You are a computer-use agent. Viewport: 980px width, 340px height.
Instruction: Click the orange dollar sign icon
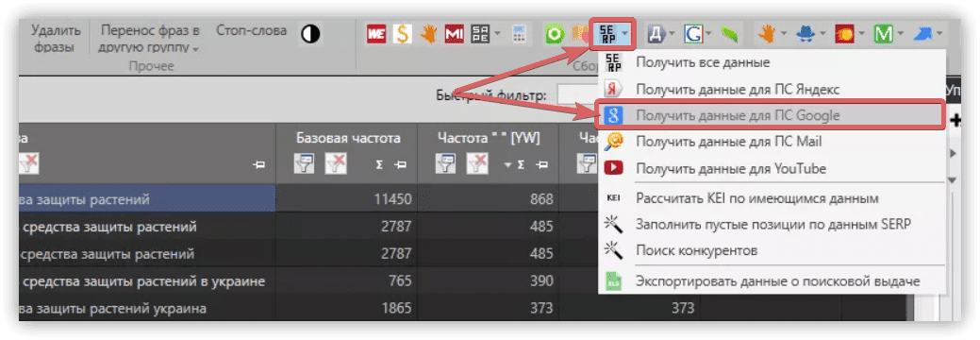tap(403, 34)
